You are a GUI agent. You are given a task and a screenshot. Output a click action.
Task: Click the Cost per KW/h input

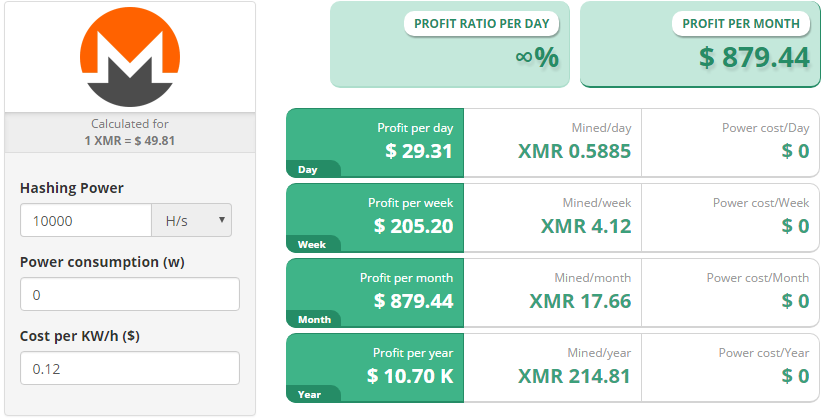point(129,368)
